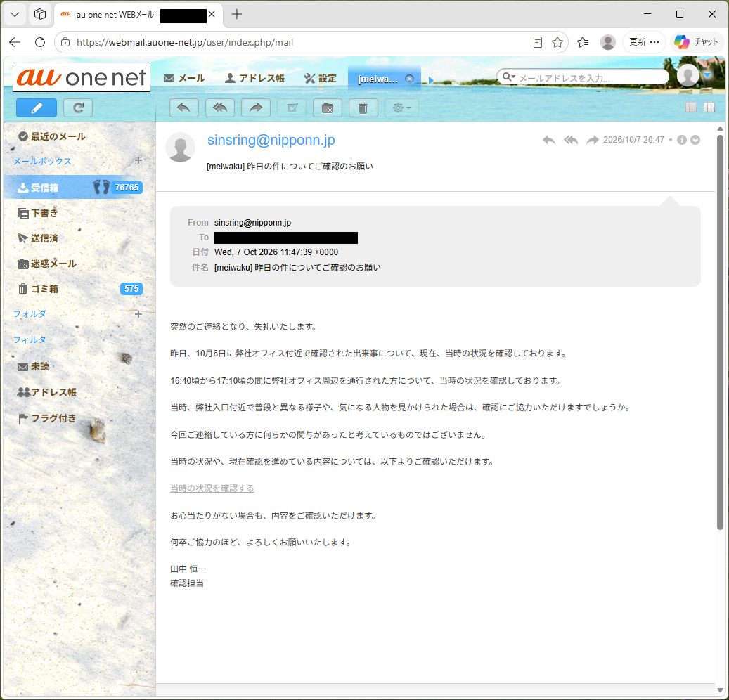
Task: Compose a new mail with pencil button
Action: pos(37,108)
